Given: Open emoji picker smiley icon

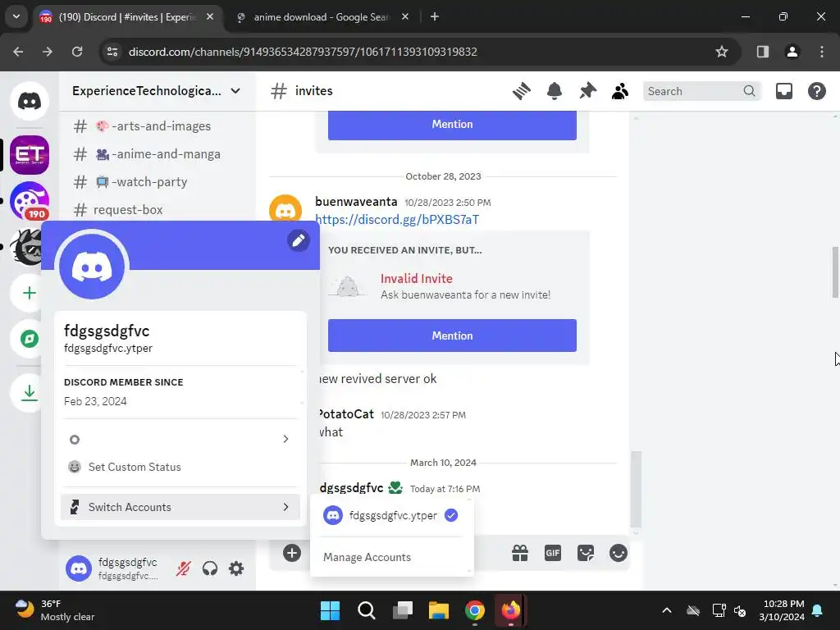Looking at the screenshot, I should click(x=619, y=553).
